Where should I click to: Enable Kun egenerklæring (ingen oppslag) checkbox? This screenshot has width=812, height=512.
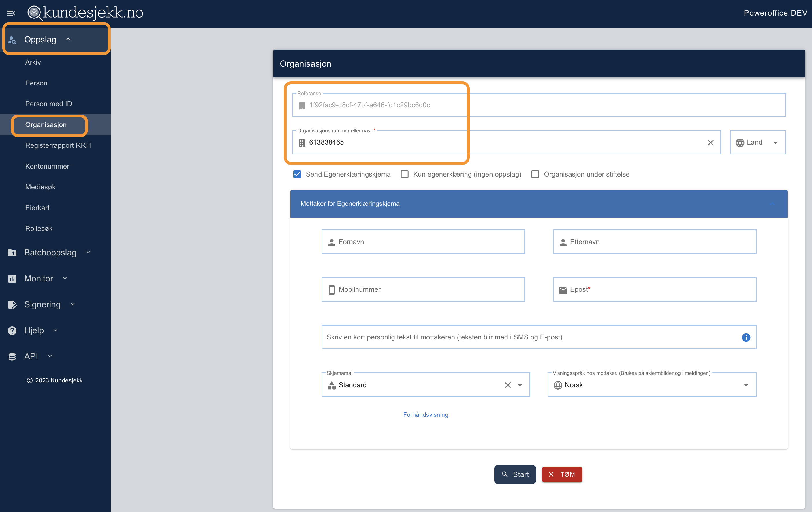(x=404, y=174)
